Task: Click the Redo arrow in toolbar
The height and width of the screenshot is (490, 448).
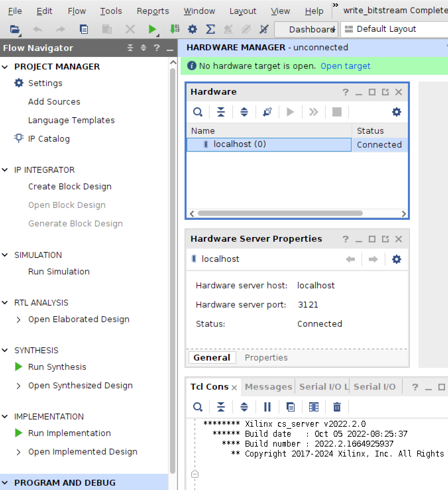Action: pyautogui.click(x=60, y=29)
